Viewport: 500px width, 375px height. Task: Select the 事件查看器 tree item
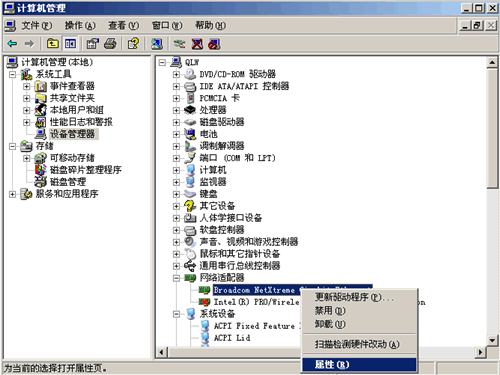click(72, 86)
